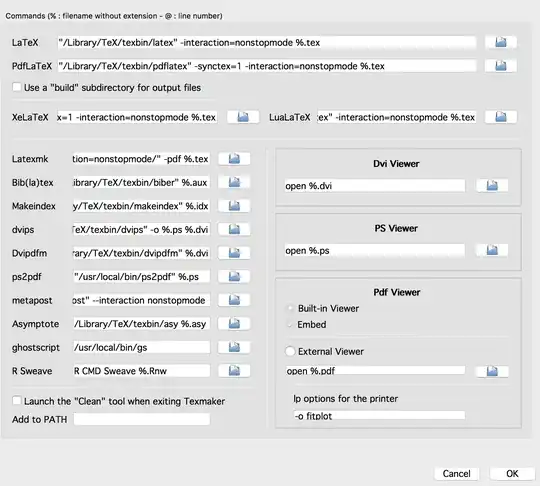Screen dimensions: 540x486
Task: Open file browser for XeLaTeX command
Action: [243, 117]
